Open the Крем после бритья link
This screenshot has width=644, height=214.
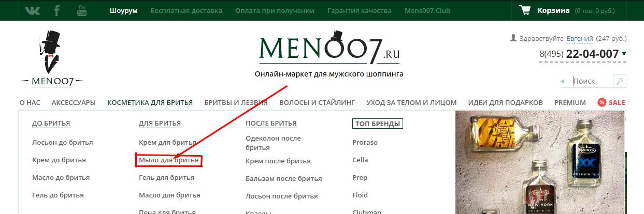tap(278, 161)
